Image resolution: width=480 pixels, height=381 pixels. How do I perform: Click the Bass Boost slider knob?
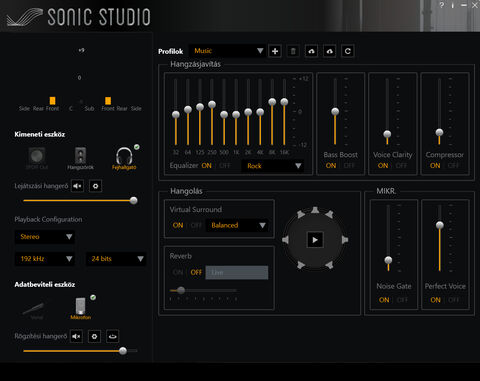point(335,111)
